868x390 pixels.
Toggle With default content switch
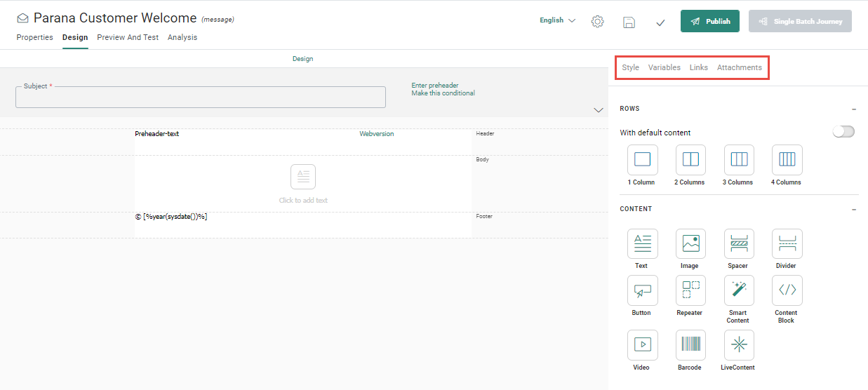pos(843,132)
